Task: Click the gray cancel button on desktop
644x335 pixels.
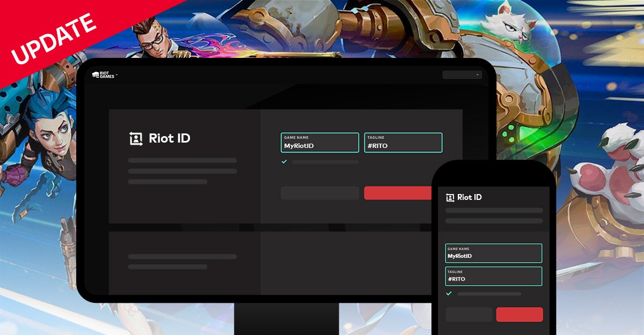Action: [319, 193]
